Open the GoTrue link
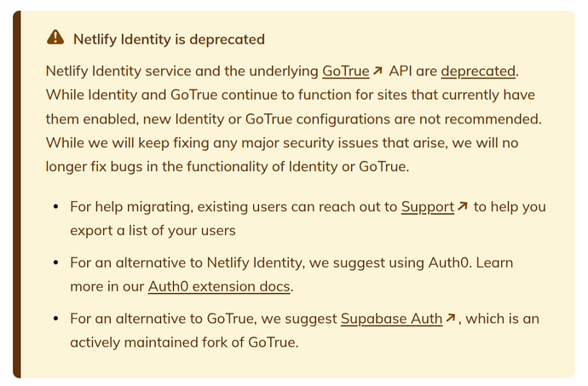Viewport: 588px width, 386px height. pos(346,71)
